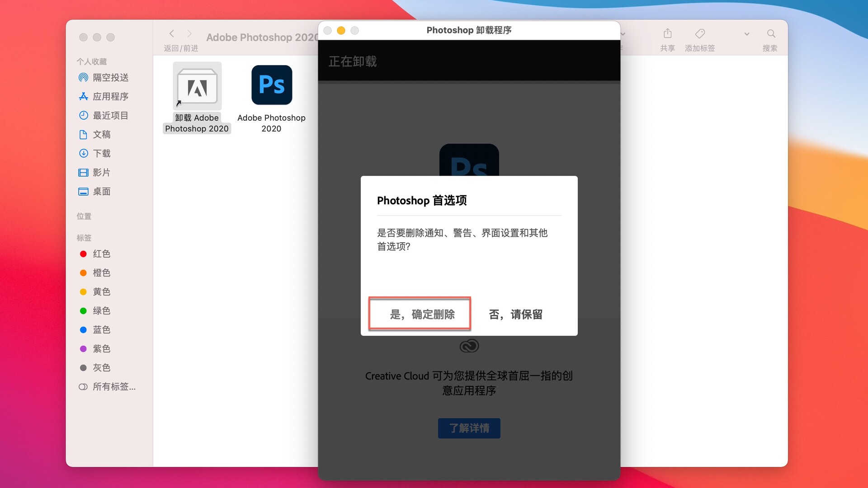The height and width of the screenshot is (488, 868).
Task: Click the 添加标签 tag icon
Action: click(700, 34)
